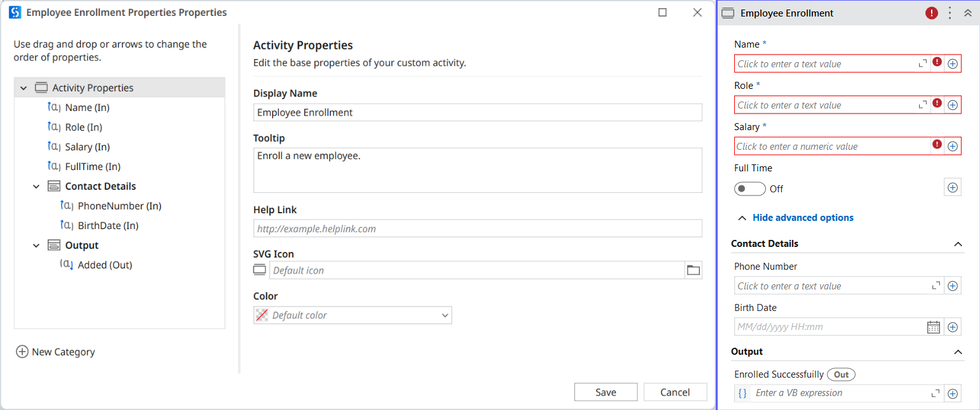
Task: Expand the Phone Number text editor
Action: [935, 286]
